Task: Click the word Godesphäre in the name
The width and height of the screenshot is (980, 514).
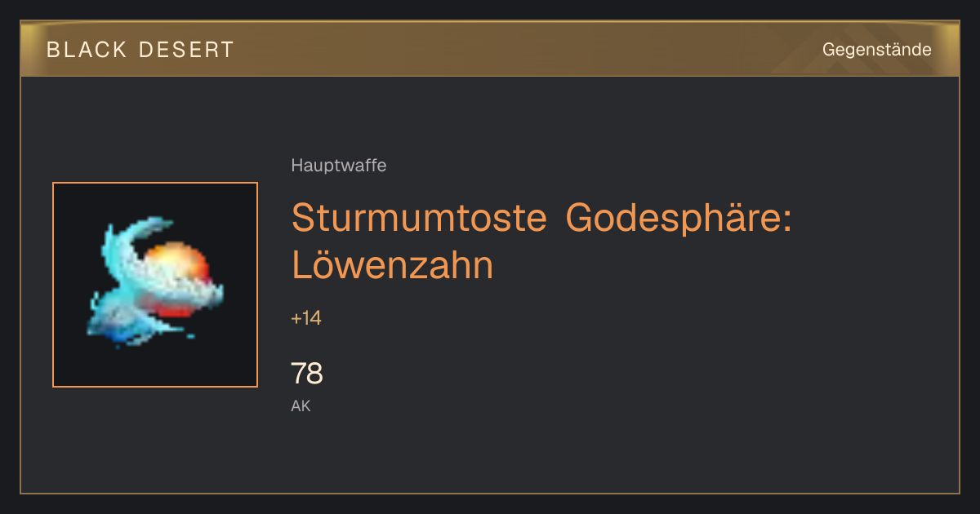Action: click(x=679, y=218)
